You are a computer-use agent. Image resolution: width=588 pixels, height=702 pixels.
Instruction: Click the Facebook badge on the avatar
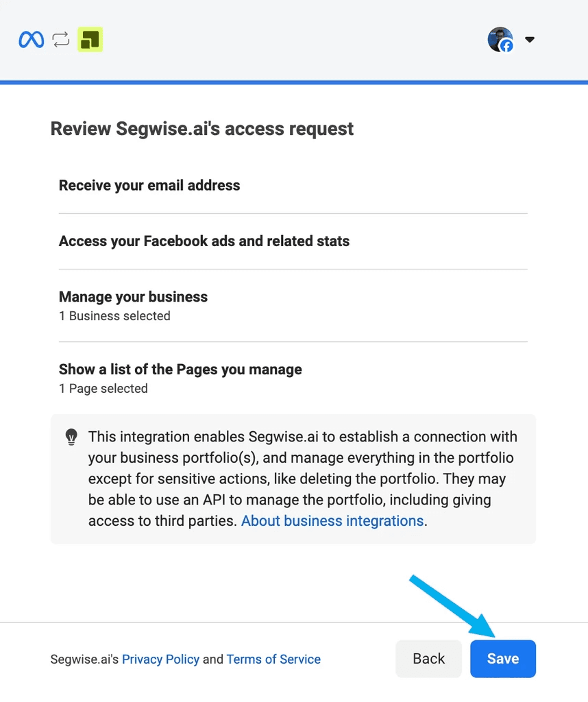pos(506,47)
